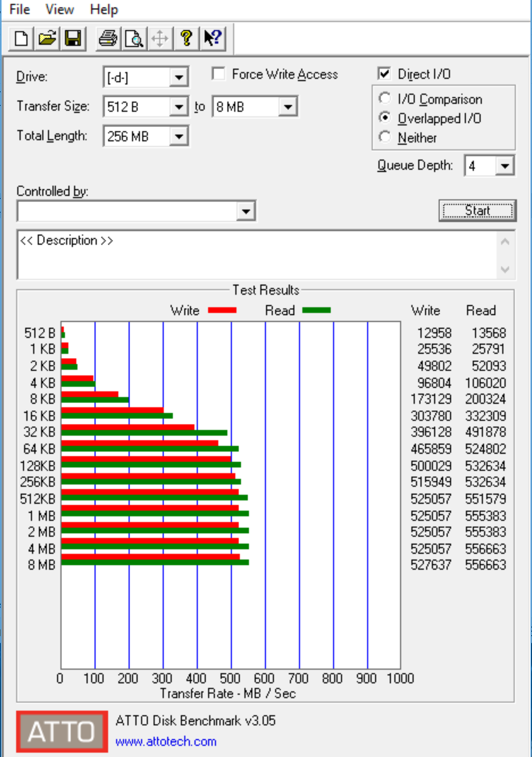This screenshot has width=532, height=757.
Task: Click the description scrollbar down arrow
Action: [x=505, y=269]
